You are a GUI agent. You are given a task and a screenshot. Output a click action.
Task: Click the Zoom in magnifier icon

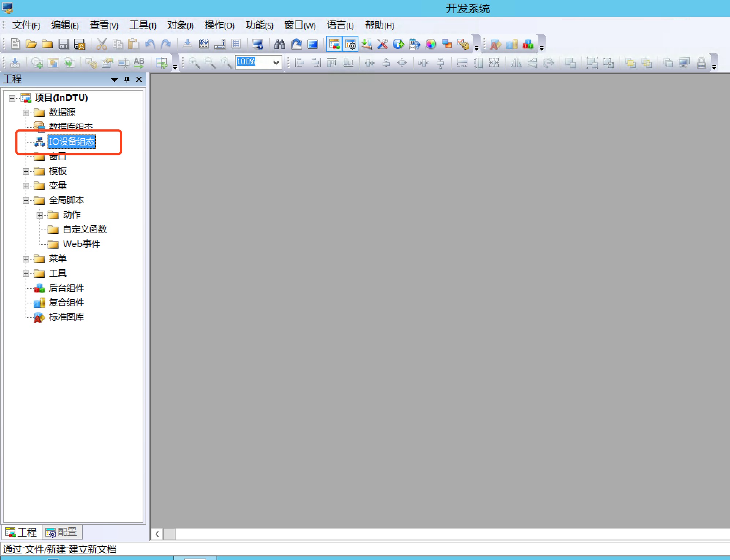click(194, 63)
